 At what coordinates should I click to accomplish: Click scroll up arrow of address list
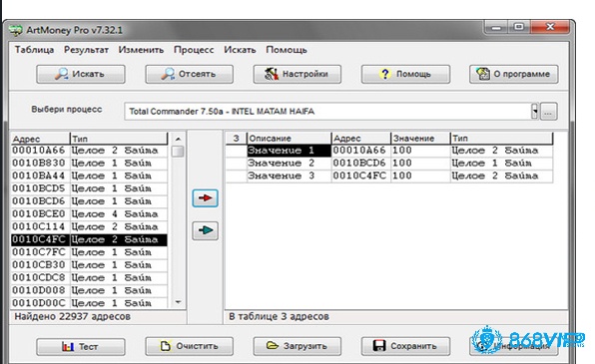point(178,139)
